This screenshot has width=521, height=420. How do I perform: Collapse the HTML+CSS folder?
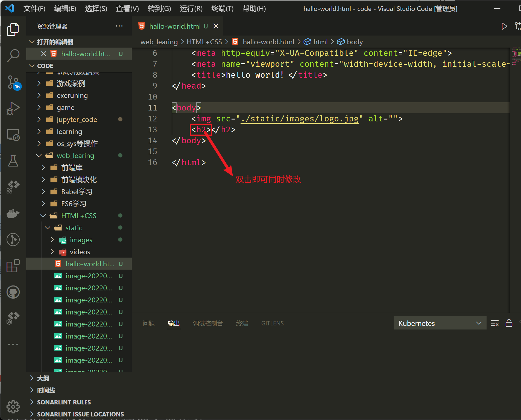point(43,216)
